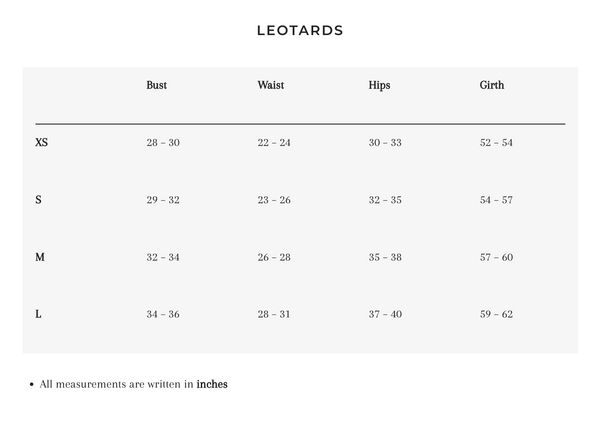Click the Waist column header
The width and height of the screenshot is (600, 421).
[x=270, y=85]
